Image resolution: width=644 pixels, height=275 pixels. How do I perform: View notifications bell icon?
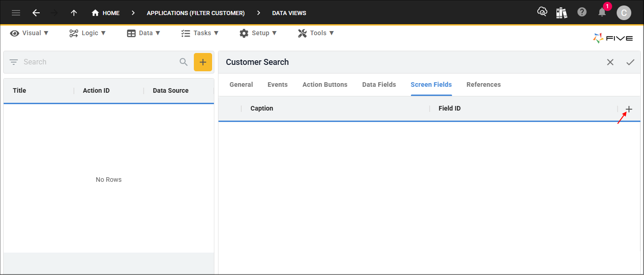(602, 12)
